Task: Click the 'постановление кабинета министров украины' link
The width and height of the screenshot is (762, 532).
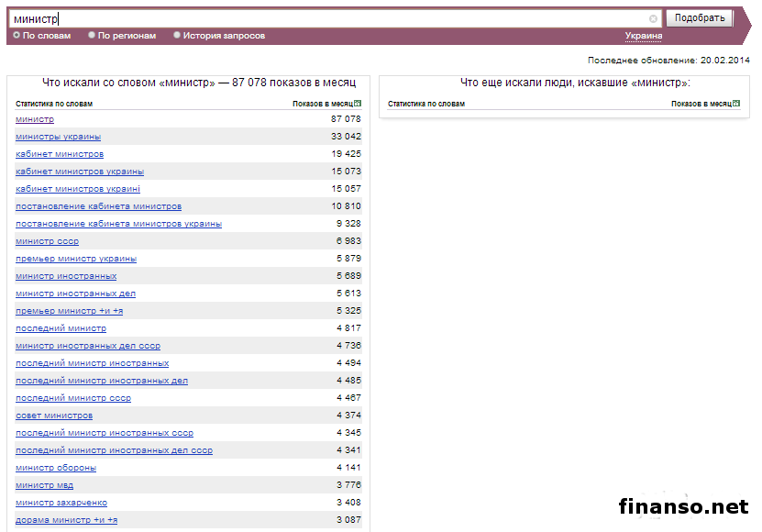Action: click(x=118, y=224)
